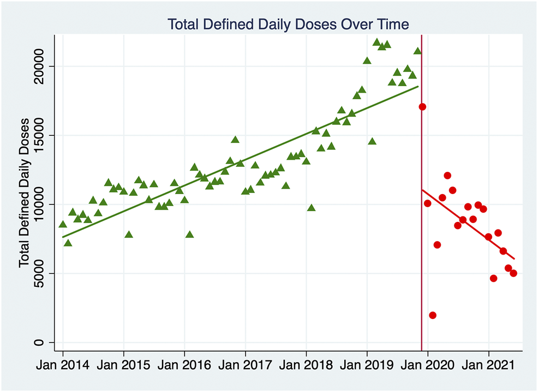Click the Jan 2016 x-axis label
538x392 pixels.
click(x=184, y=364)
